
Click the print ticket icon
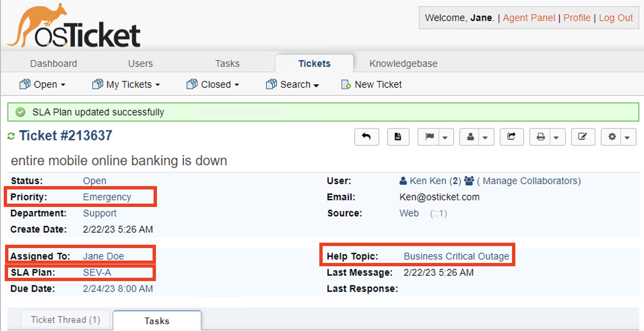coord(541,137)
